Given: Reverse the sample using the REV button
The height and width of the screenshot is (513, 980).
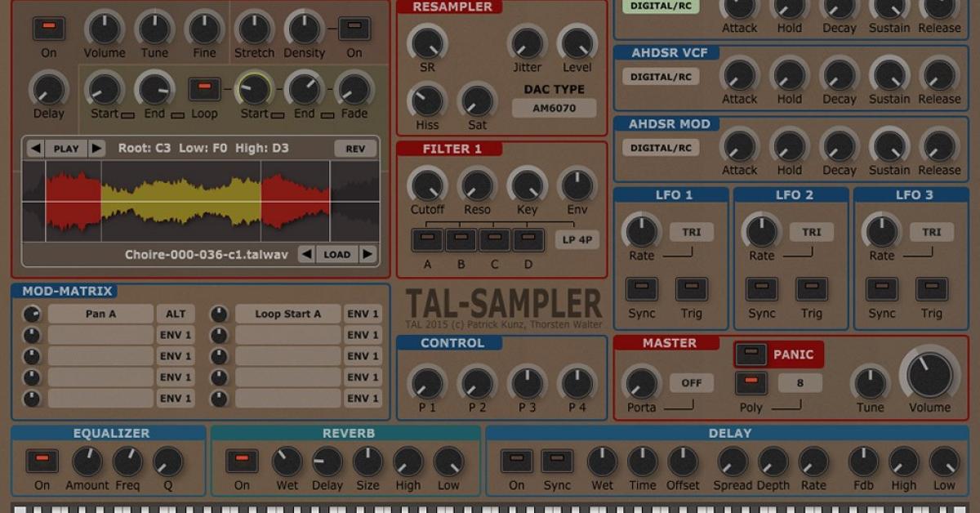Looking at the screenshot, I should (354, 149).
